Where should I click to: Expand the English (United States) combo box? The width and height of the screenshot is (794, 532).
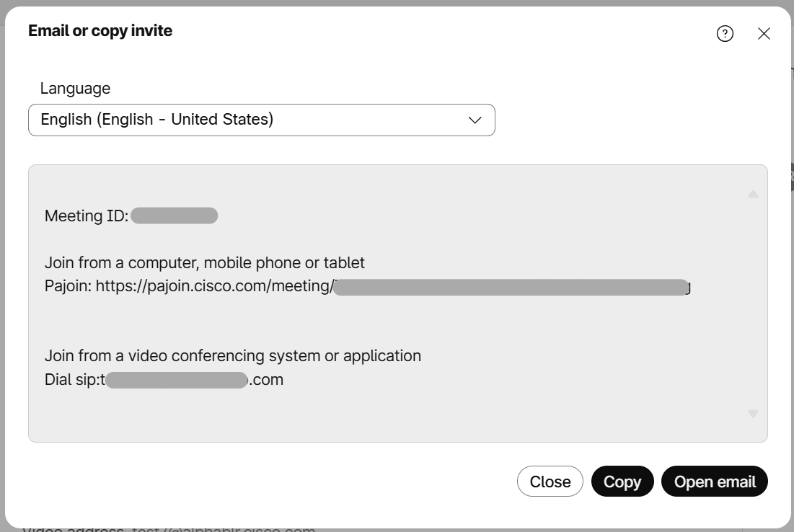tap(261, 120)
